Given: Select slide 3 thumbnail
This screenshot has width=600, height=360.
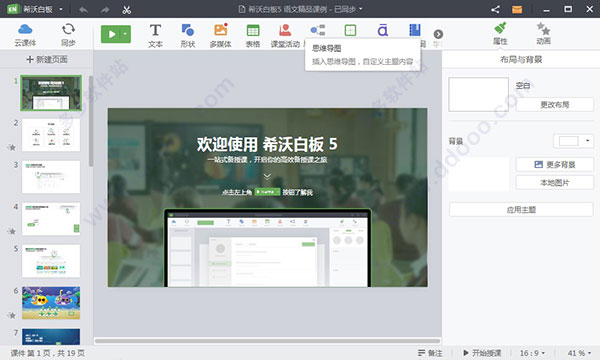Looking at the screenshot, I should point(51,177).
